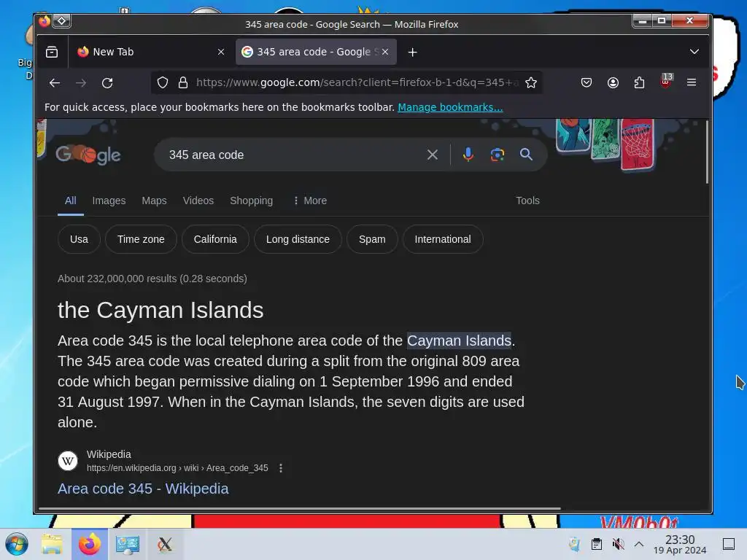This screenshot has width=747, height=560.
Task: Go back to the previous page
Action: (55, 83)
